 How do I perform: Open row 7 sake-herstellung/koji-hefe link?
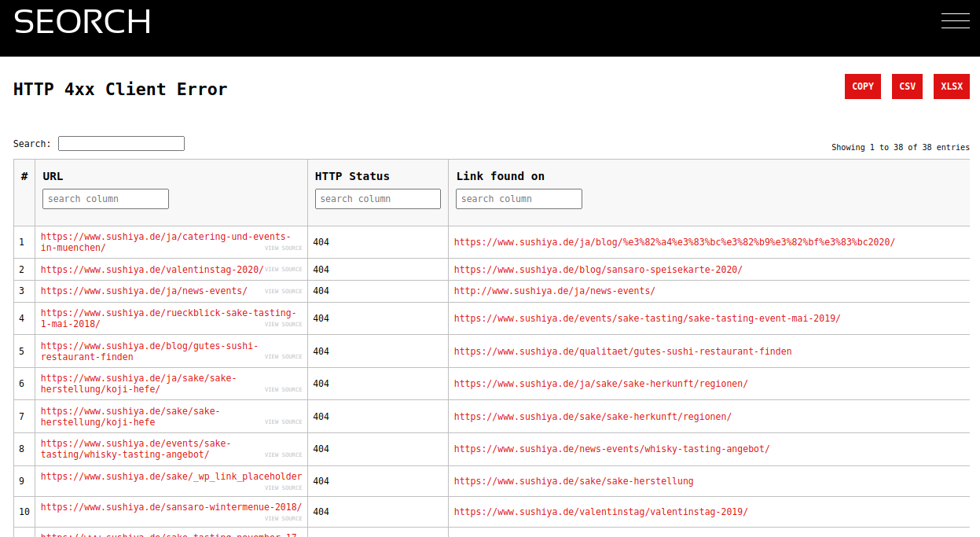130,417
